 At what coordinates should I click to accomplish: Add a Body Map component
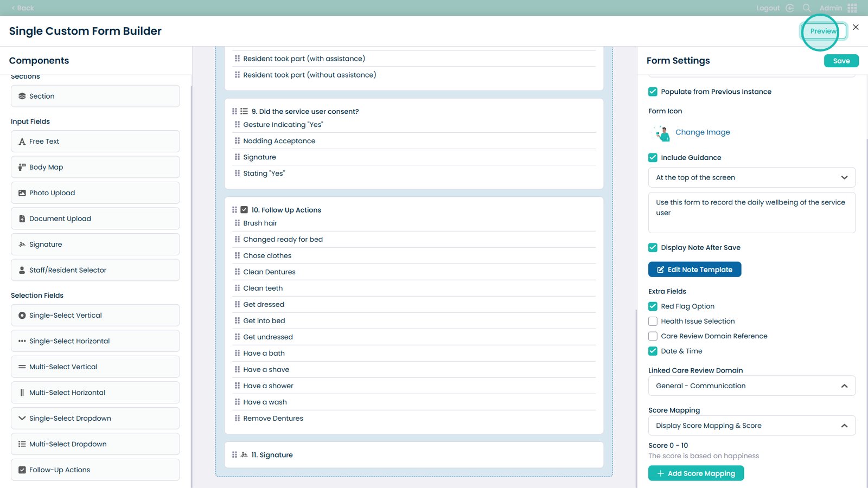95,167
